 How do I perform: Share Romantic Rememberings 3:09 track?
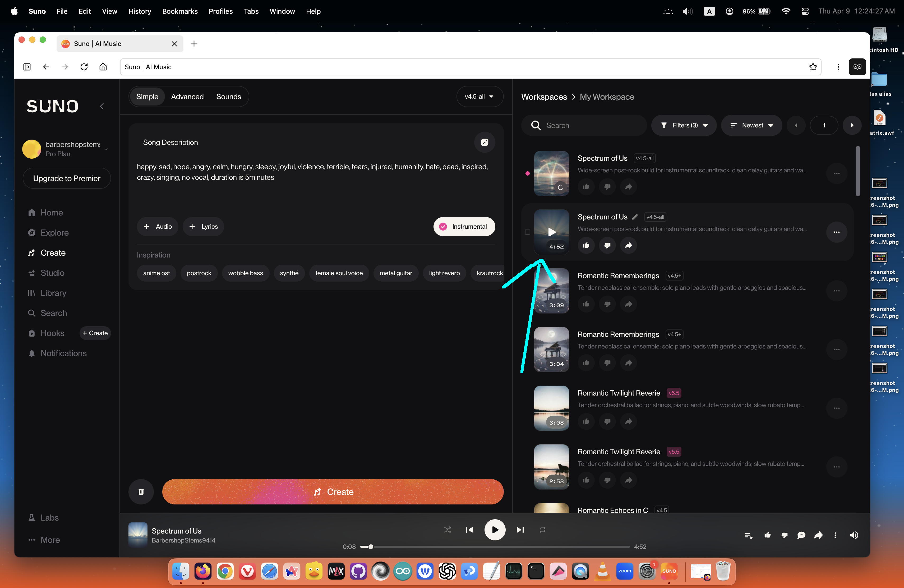point(628,304)
